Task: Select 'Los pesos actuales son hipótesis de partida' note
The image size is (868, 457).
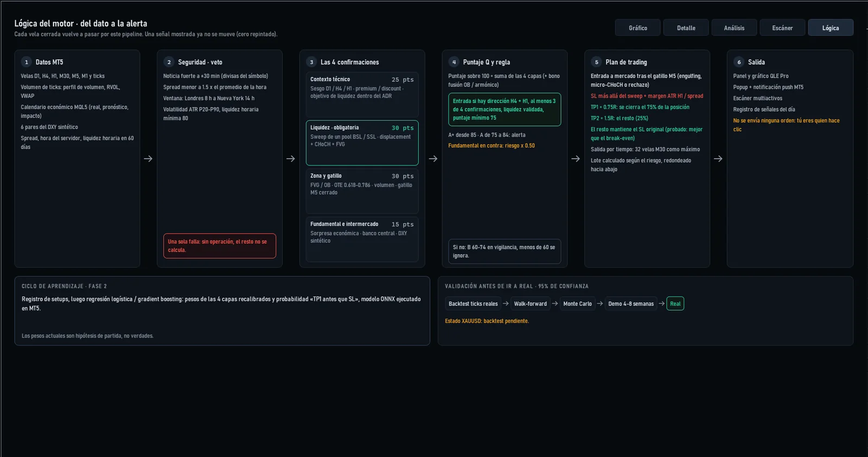Action: 87,336
